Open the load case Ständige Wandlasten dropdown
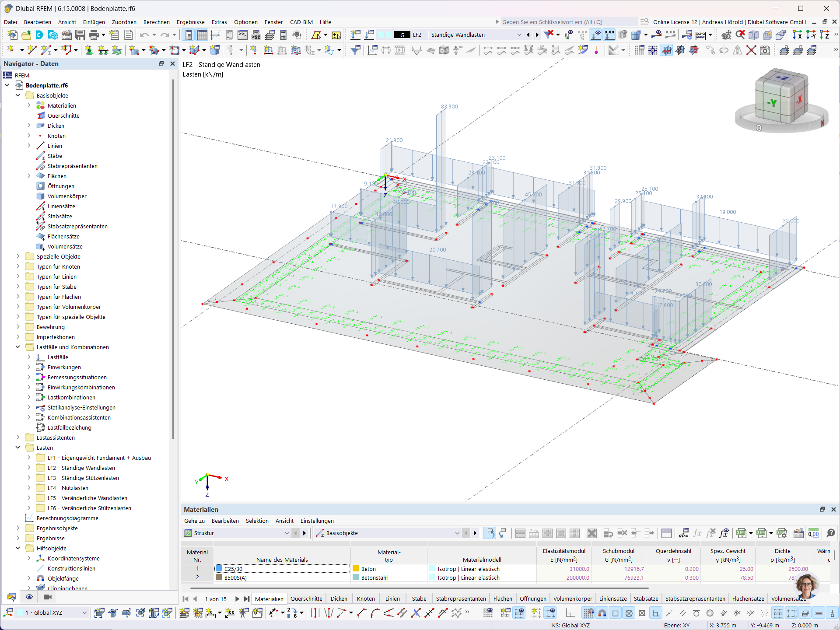The height and width of the screenshot is (630, 840). (x=519, y=35)
